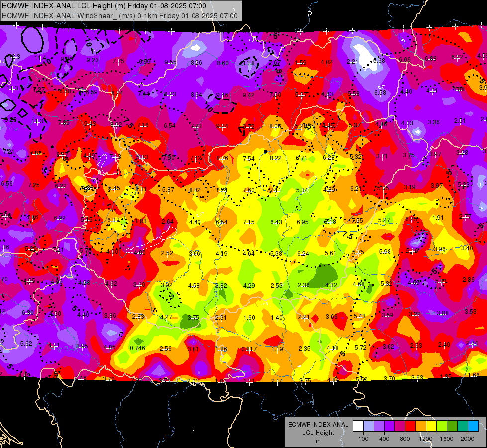Click the shear value 2.52
Screen dimensions: 487x448
coord(167,253)
